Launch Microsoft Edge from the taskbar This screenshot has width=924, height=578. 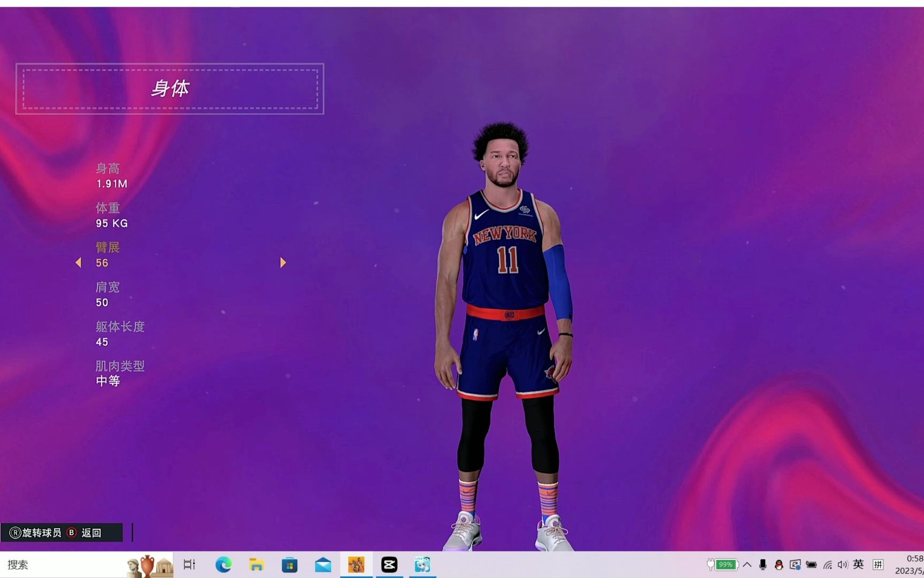223,565
